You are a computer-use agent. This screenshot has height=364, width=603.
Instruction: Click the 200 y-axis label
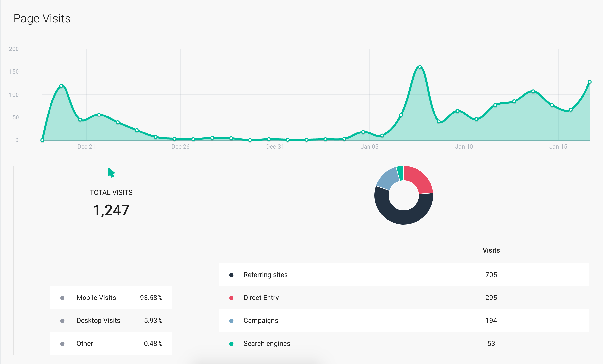(14, 49)
